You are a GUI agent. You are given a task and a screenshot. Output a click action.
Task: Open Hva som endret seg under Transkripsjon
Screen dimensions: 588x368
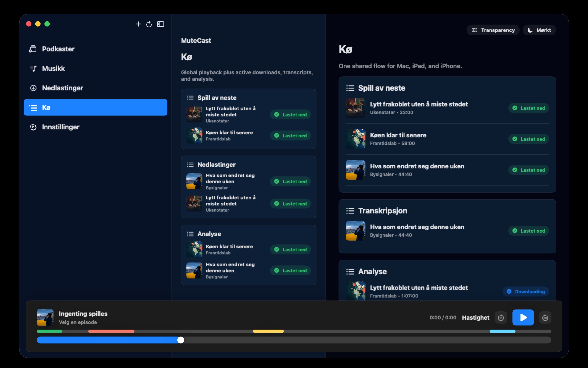(447, 231)
